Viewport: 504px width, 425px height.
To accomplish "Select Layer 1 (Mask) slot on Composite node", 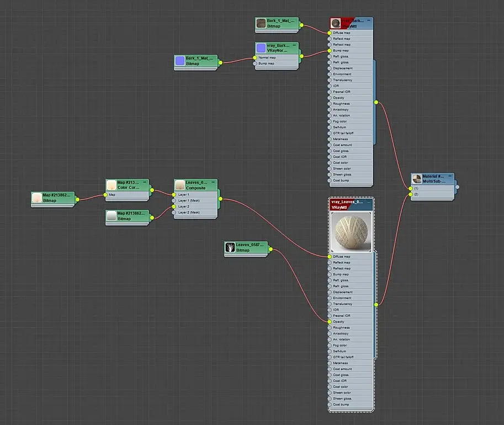I will coord(196,200).
